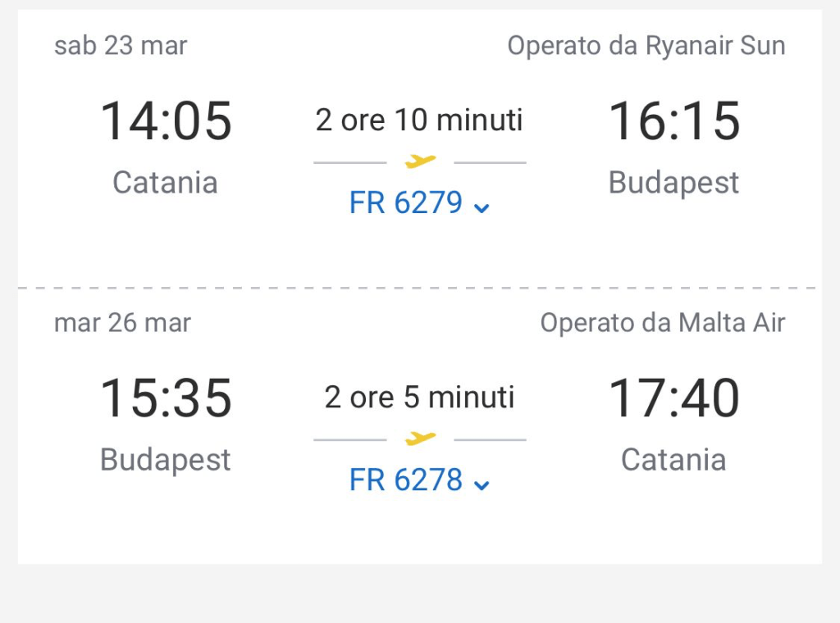The width and height of the screenshot is (840, 623).
Task: Expand the chevron next to FR 6279
Action: pyautogui.click(x=482, y=207)
